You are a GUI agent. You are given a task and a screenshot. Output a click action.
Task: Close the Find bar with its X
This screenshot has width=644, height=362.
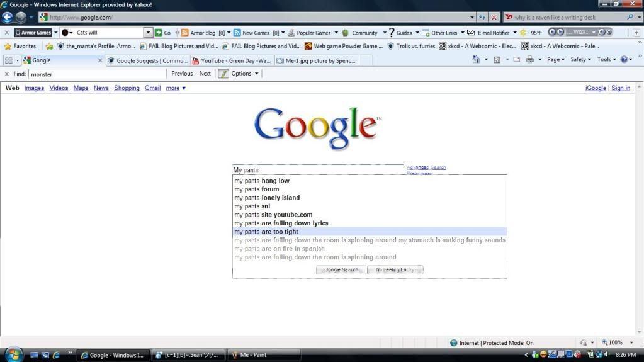click(6, 74)
